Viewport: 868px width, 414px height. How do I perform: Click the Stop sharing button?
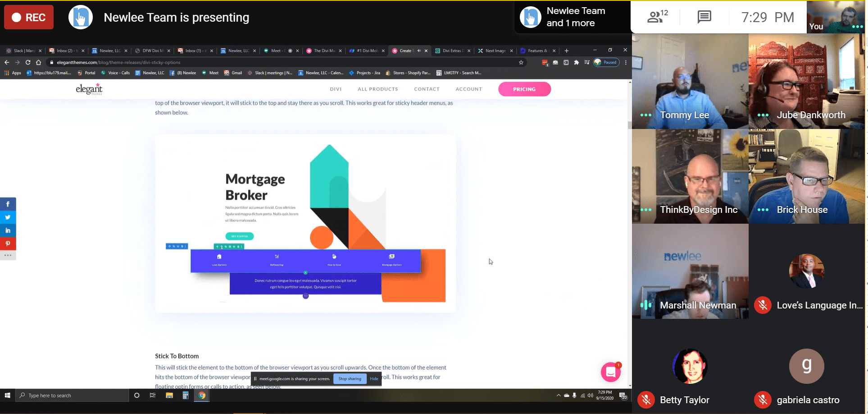click(x=350, y=379)
